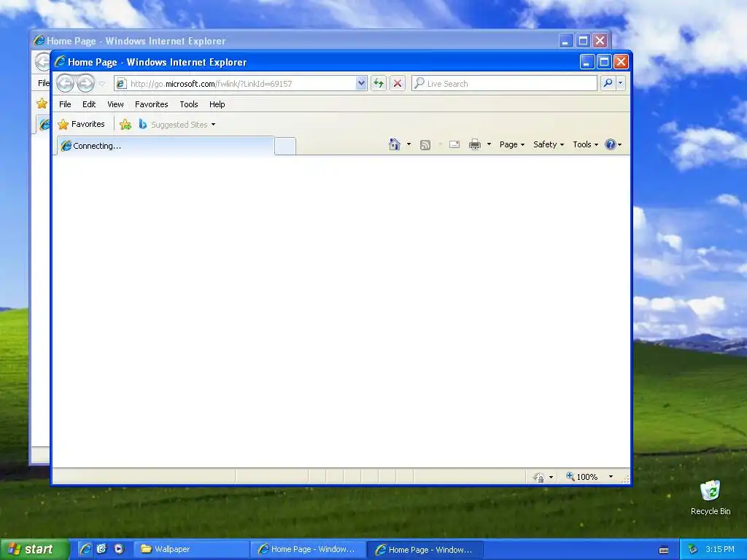The width and height of the screenshot is (747, 560).
Task: Open the Recycle Bin desktop icon
Action: 711,497
